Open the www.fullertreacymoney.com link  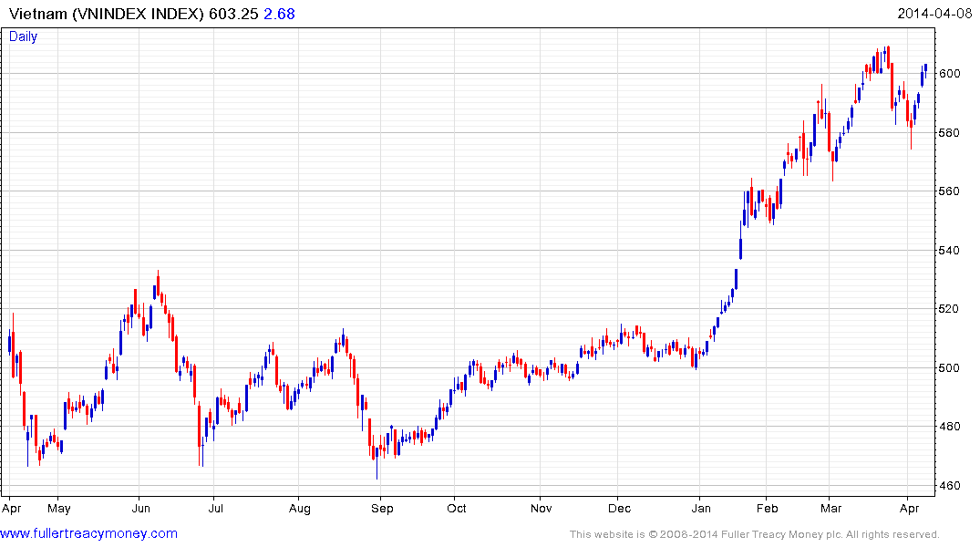pyautogui.click(x=88, y=533)
